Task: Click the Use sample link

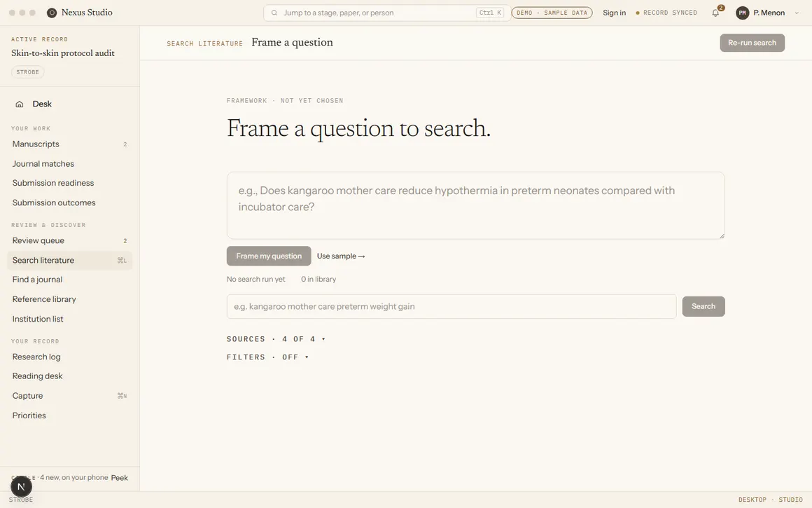Action: 341,256
